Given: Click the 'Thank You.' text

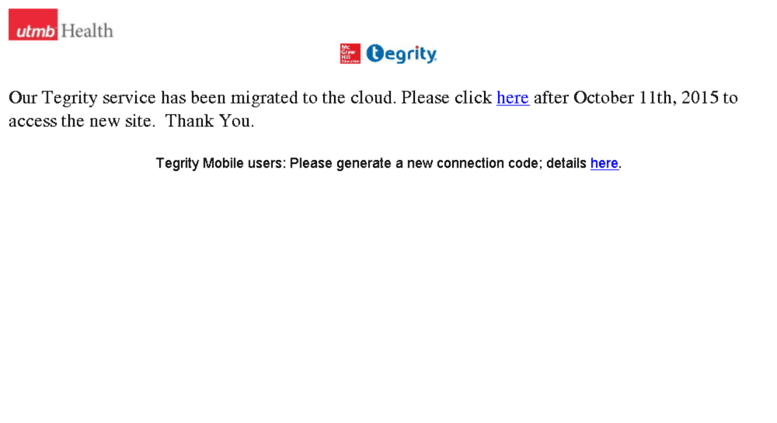Looking at the screenshot, I should (x=210, y=121).
